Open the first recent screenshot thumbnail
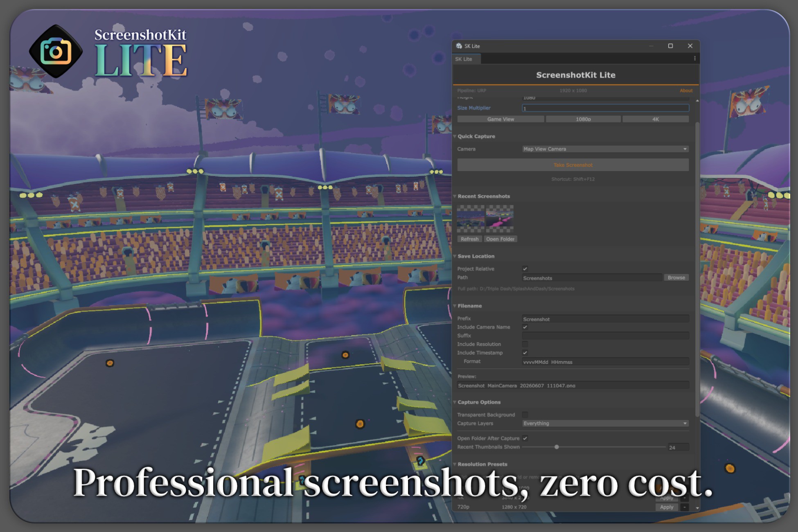This screenshot has width=798, height=532. [471, 219]
